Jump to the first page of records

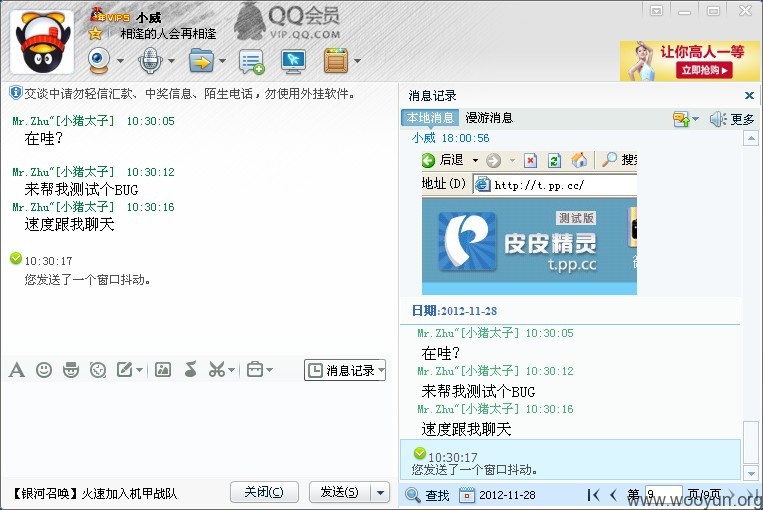593,495
